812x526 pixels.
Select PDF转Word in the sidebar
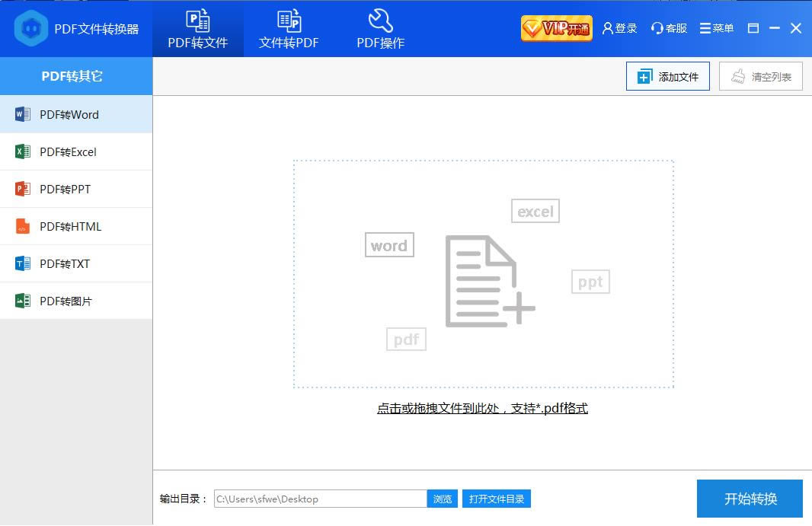76,114
